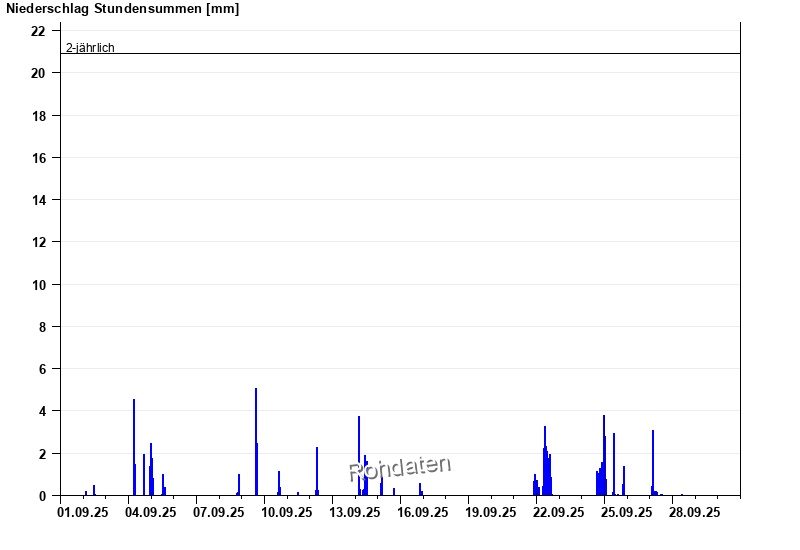Select the 04.09.25 date label

[x=151, y=512]
